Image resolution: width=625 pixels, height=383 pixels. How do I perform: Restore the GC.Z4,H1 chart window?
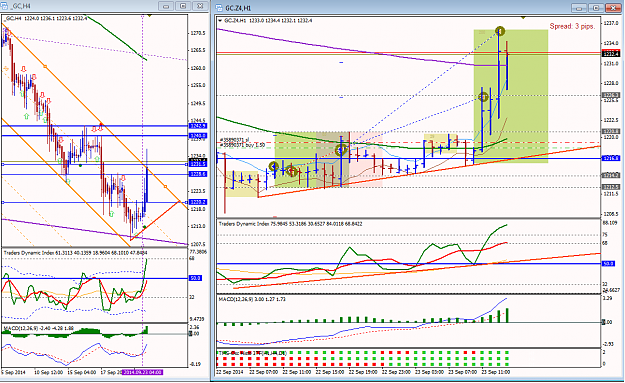(x=596, y=8)
